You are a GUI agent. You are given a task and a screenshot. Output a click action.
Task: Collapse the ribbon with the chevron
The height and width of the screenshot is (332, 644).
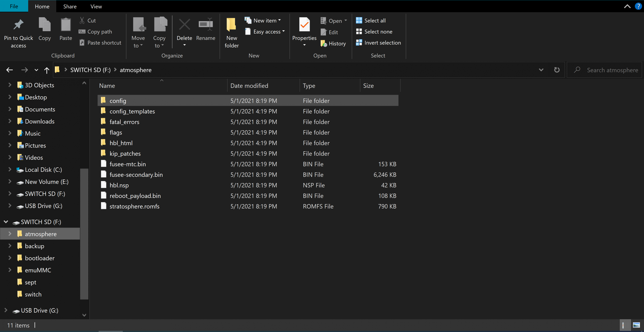[627, 6]
